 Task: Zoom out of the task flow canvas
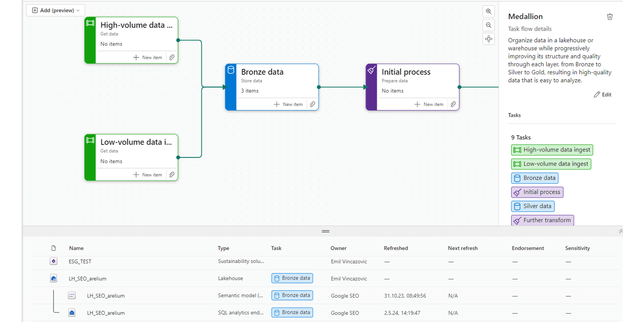click(x=488, y=25)
